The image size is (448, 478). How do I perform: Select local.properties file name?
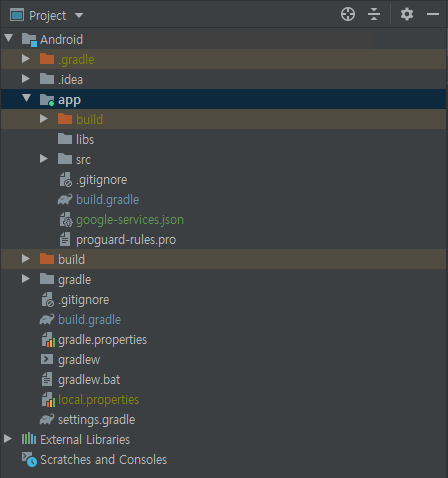[98, 400]
